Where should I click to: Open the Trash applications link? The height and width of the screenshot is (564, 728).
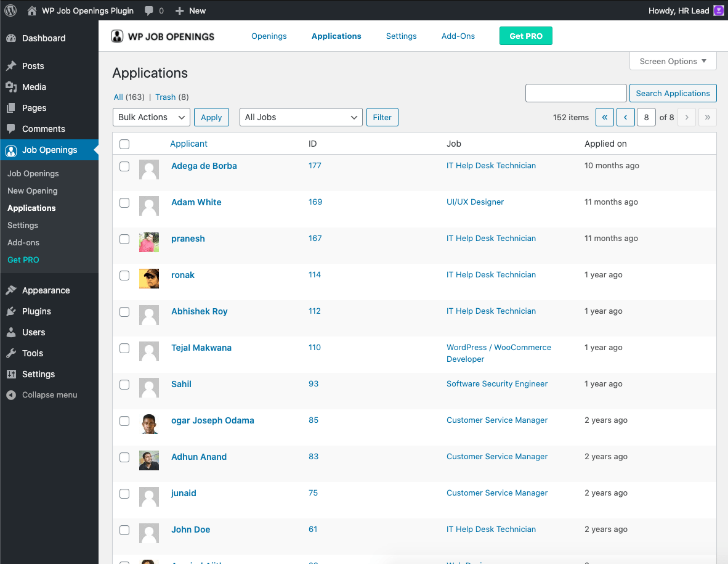click(165, 97)
